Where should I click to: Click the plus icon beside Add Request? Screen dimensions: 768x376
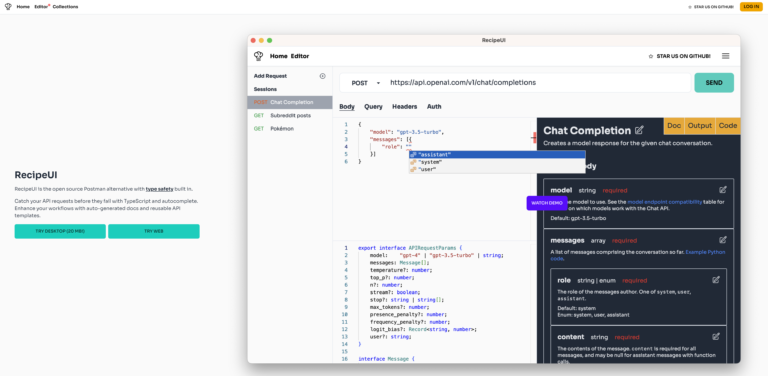pos(322,76)
